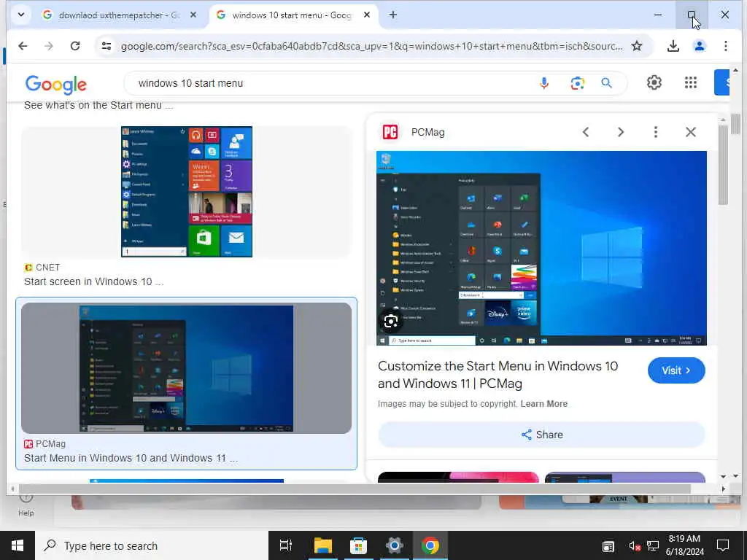
Task: Click the Google search box text
Action: [x=190, y=83]
